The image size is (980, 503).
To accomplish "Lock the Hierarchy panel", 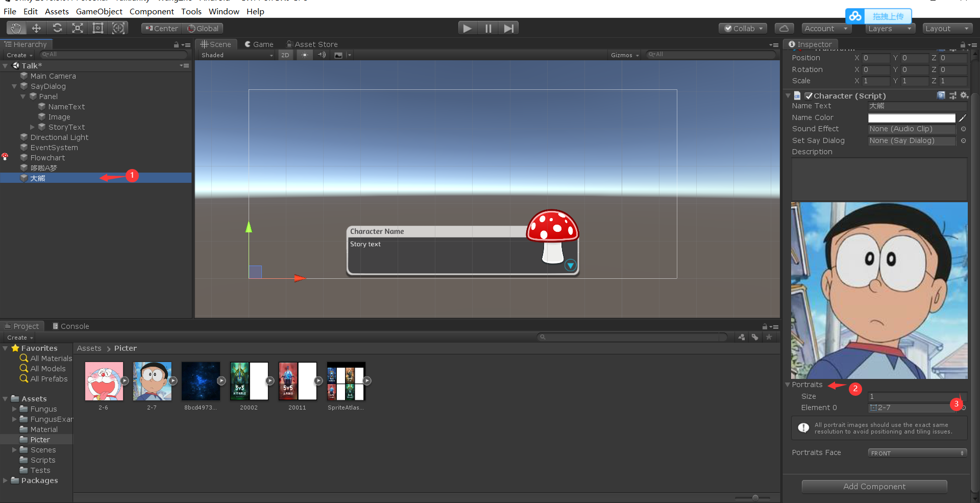I will (176, 45).
